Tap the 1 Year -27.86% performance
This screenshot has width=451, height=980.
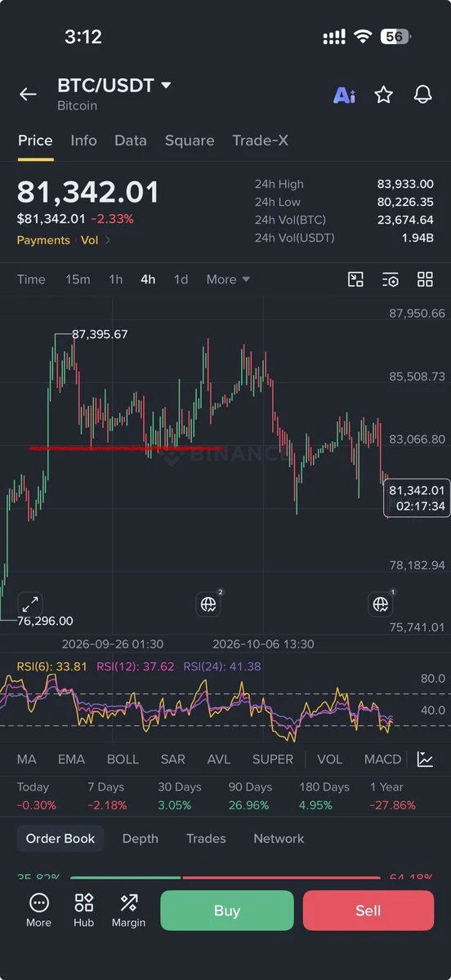tap(392, 796)
